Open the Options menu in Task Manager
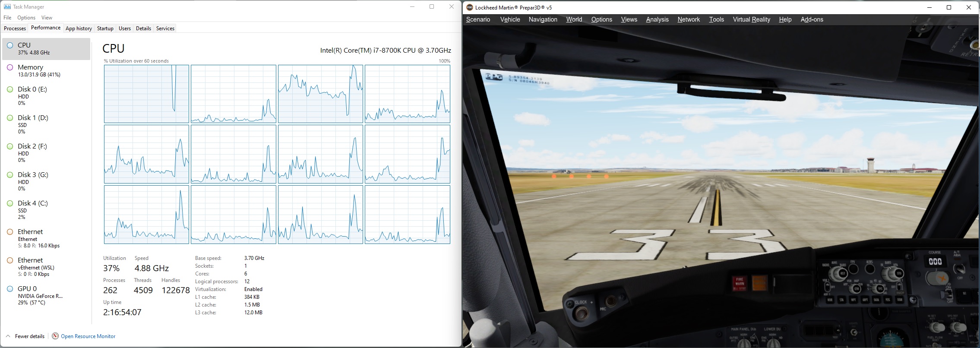 tap(26, 18)
